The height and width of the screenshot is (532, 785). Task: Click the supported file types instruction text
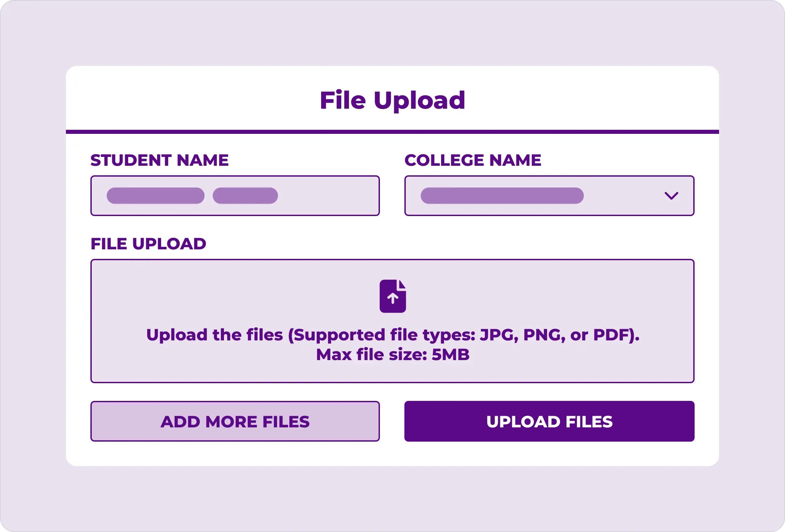(393, 335)
